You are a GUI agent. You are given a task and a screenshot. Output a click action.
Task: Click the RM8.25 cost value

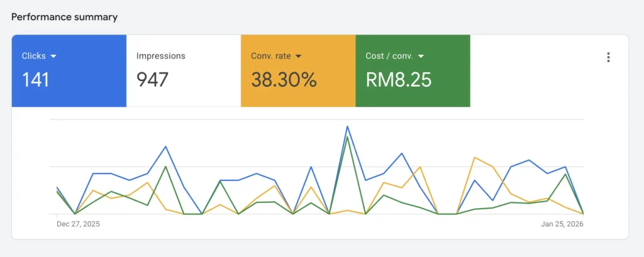click(399, 80)
